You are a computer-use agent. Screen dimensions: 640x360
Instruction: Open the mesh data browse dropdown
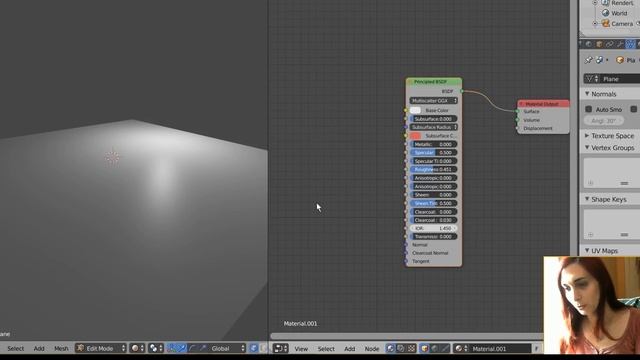tap(592, 79)
